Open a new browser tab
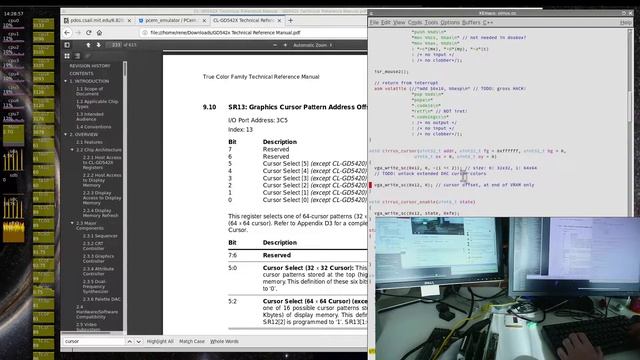 [x=291, y=20]
